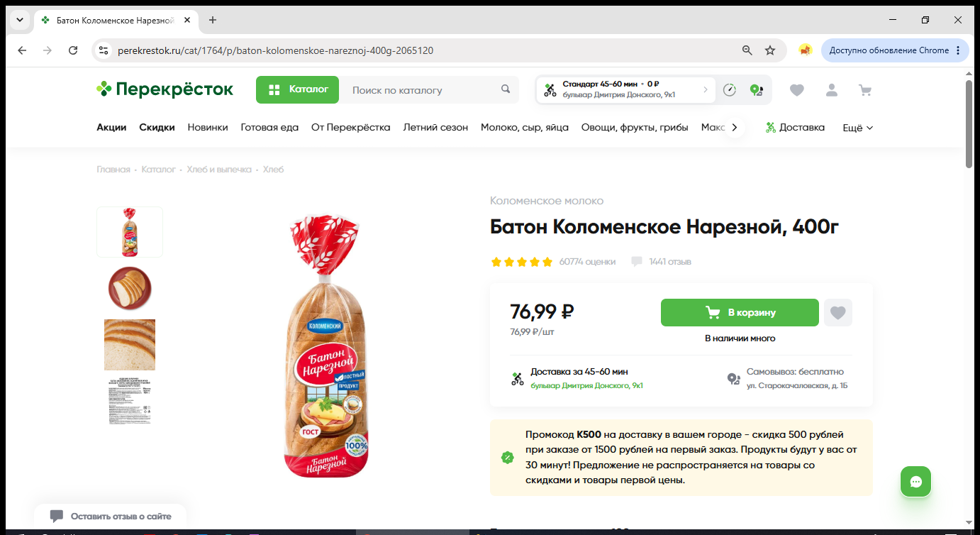
Task: Click the search magnifier in catalog field
Action: coord(506,89)
